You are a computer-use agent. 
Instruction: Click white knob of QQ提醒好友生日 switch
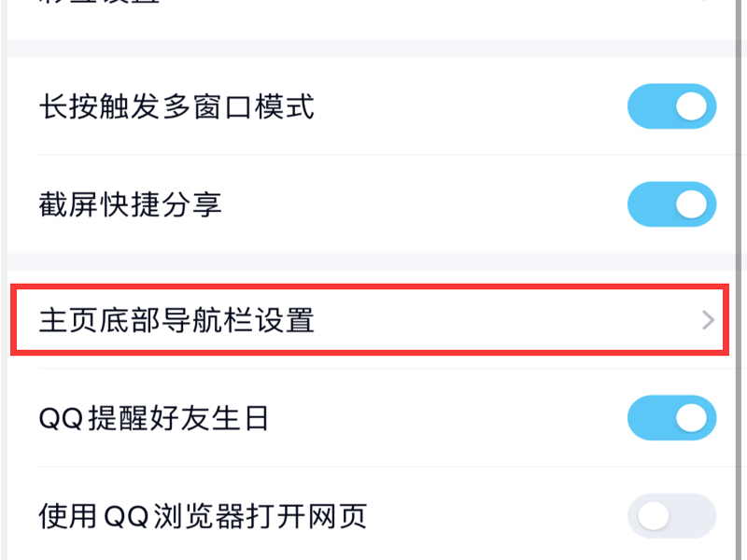pos(692,418)
